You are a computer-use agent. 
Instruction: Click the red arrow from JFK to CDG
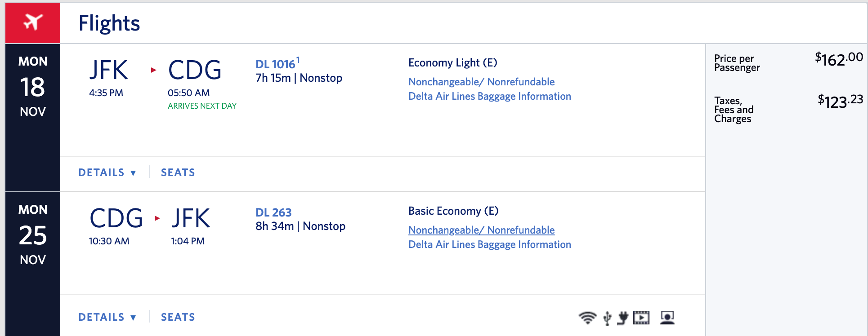pos(153,70)
